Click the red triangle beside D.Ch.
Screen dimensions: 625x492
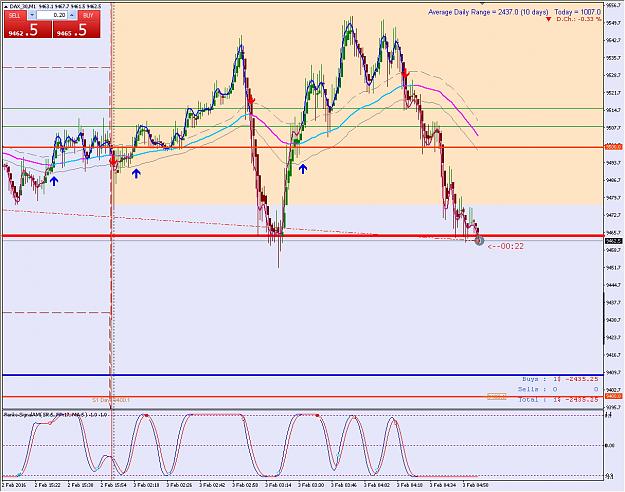pos(549,19)
